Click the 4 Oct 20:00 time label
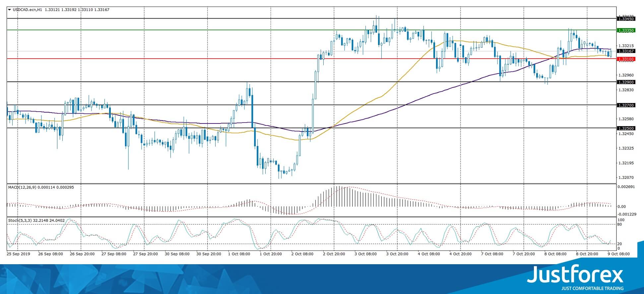The width and height of the screenshot is (644, 294). (461, 254)
